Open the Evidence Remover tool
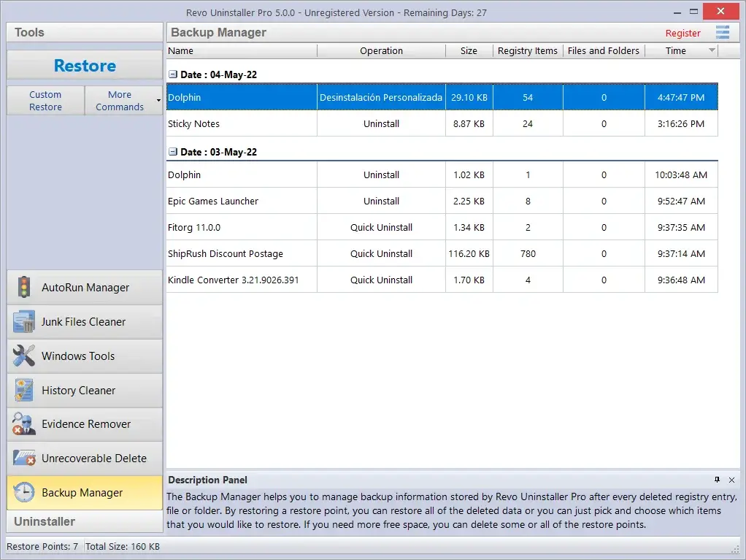746x560 pixels. coord(84,424)
